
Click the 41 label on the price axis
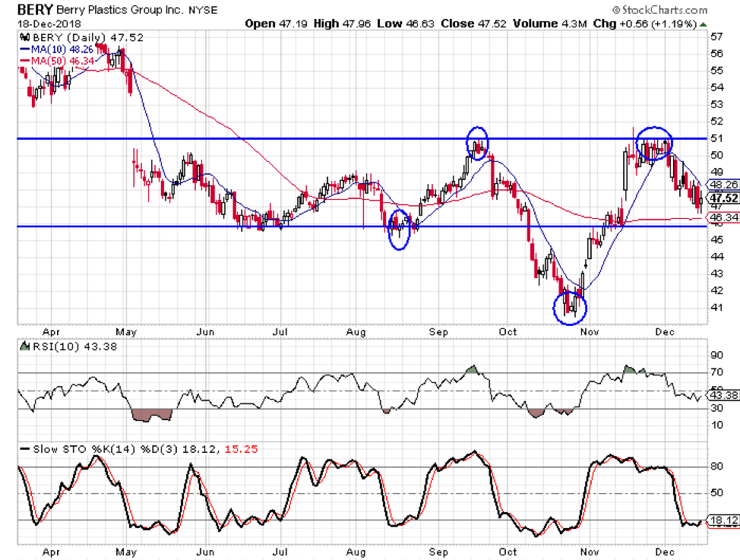(716, 308)
